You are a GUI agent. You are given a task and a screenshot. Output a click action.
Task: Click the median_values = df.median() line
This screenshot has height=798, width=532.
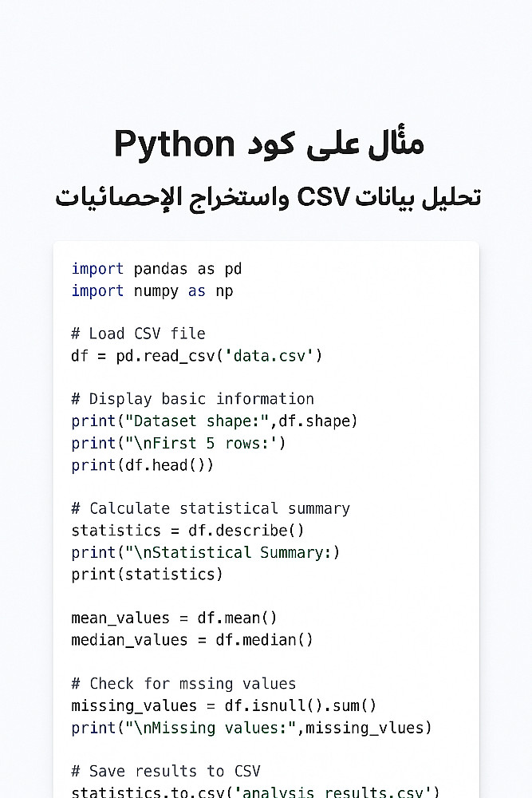click(x=192, y=639)
